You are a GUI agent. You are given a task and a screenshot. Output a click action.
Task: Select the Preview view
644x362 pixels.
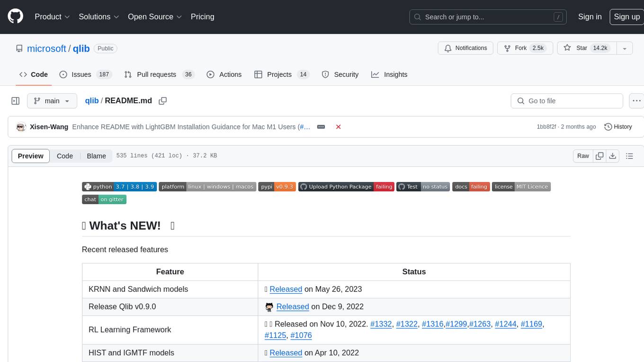[x=31, y=156]
